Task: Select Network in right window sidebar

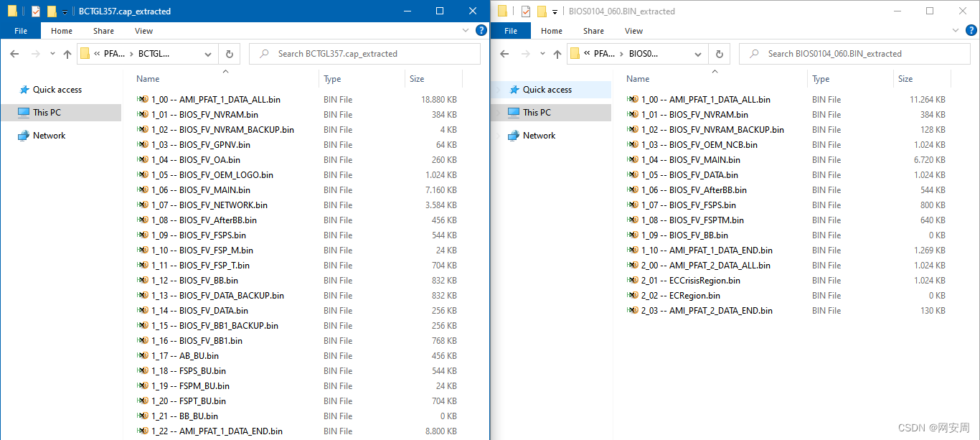Action: [x=539, y=136]
